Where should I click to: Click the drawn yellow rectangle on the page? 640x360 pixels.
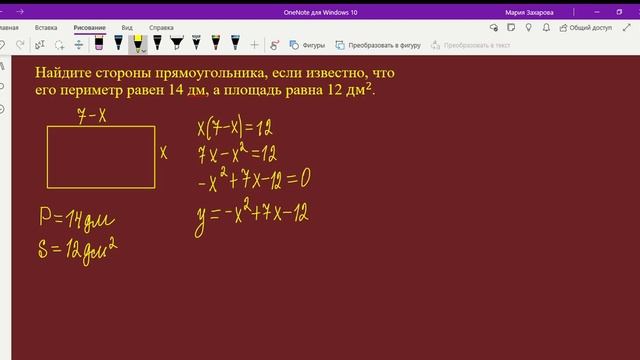tap(101, 157)
